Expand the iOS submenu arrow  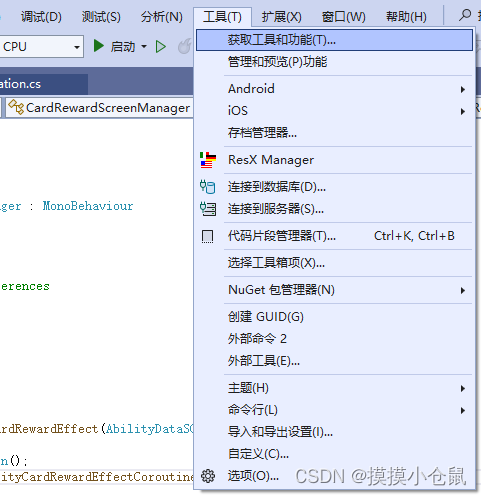click(x=463, y=111)
